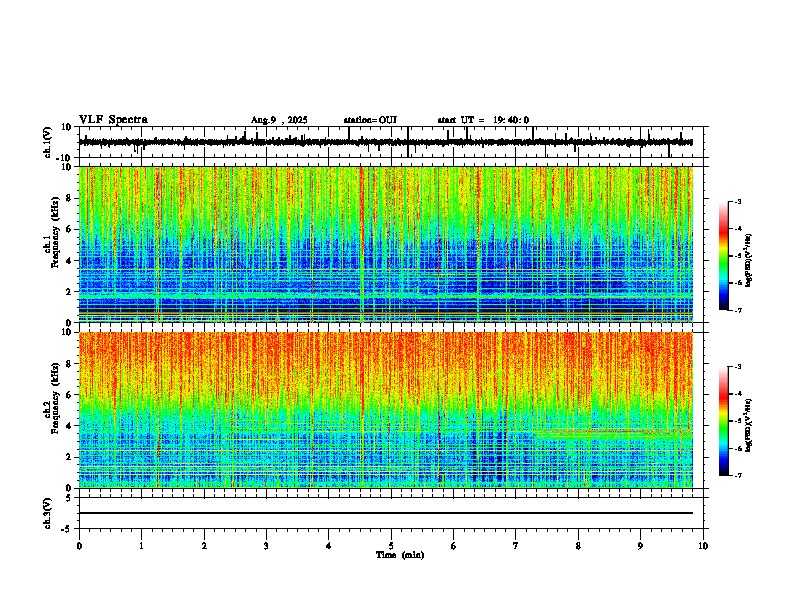Viewport: 792px width, 612px height.
Task: Click the time axis tick label "6"
Action: point(454,546)
